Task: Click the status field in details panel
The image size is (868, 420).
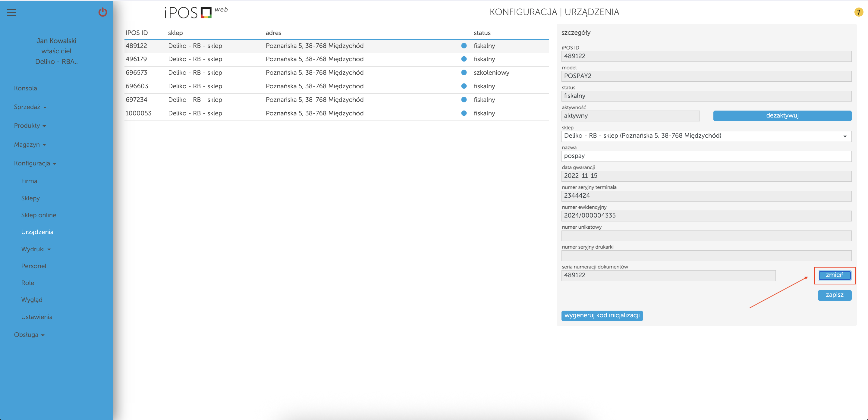Action: [x=706, y=96]
